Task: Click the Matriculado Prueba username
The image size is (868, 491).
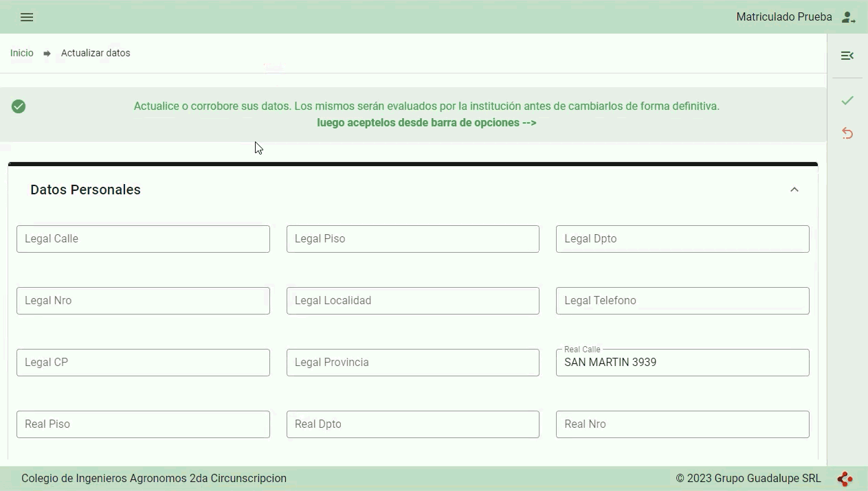Action: 784,17
